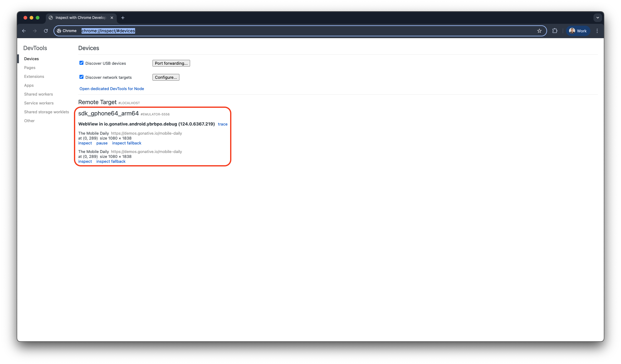Screen dimensions: 621x364
Task: Toggle Discover network targets checkbox
Action: click(81, 77)
